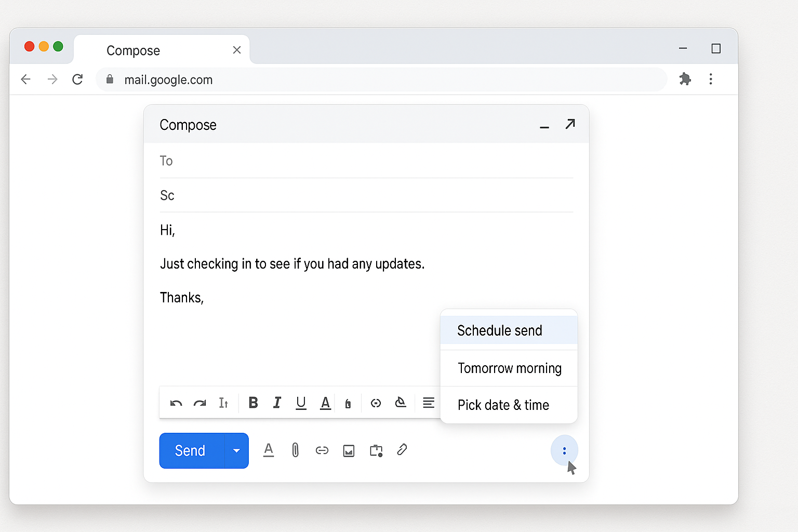Open the text alignment options

pyautogui.click(x=429, y=403)
